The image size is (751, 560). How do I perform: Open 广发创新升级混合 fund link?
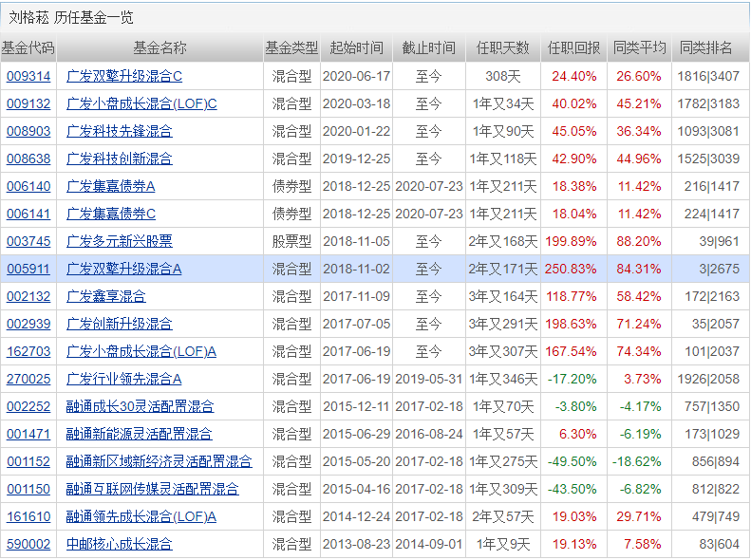(x=120, y=324)
